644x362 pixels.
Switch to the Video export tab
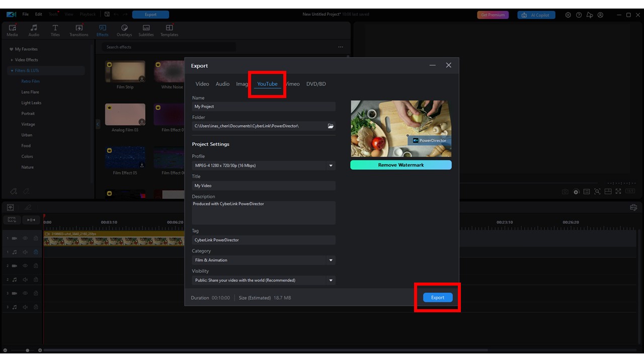coord(202,84)
